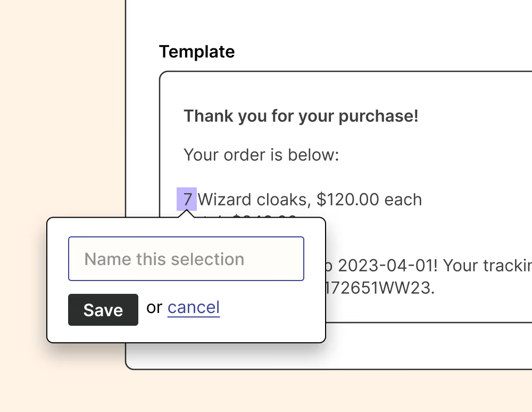The image size is (532, 412).
Task: Click the "Template" heading
Action: (197, 52)
